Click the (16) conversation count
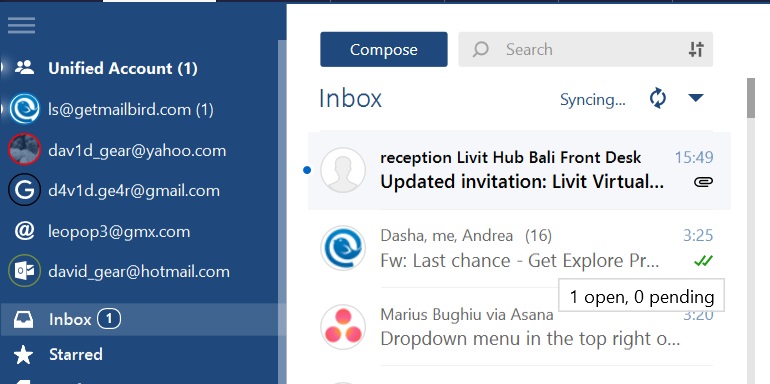770x384 pixels. pos(538,236)
